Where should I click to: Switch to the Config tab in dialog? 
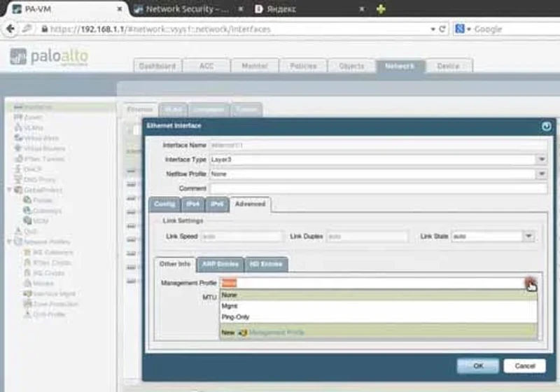[164, 204]
